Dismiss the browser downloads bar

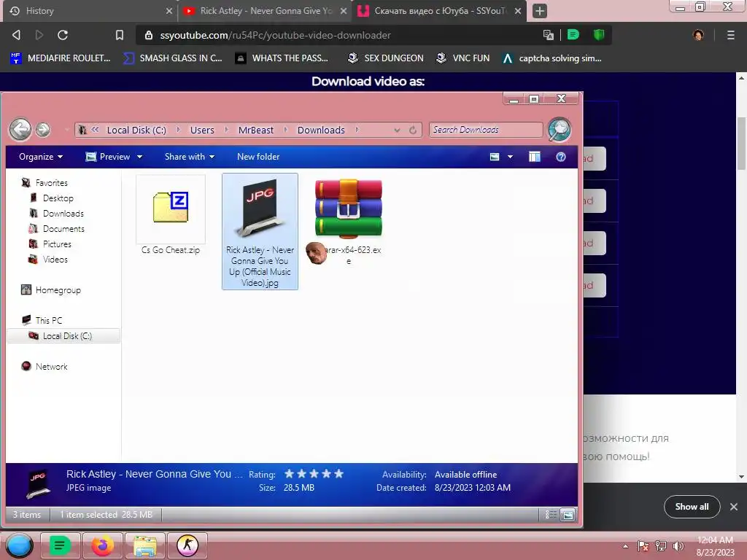pyautogui.click(x=734, y=507)
